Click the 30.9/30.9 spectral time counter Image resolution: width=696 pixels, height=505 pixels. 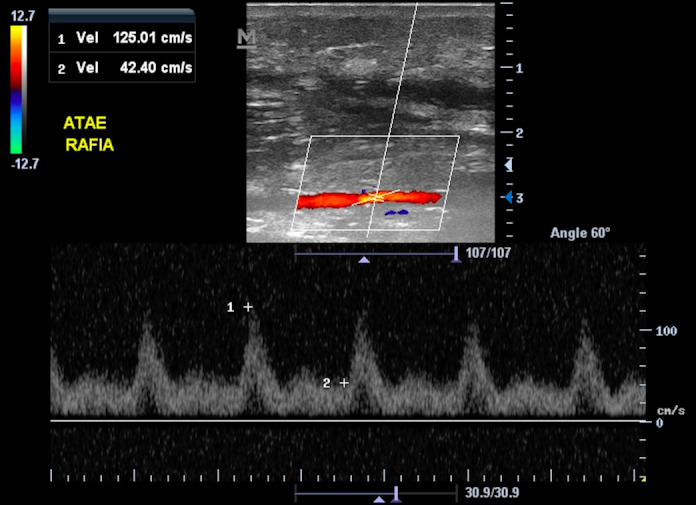pyautogui.click(x=492, y=493)
